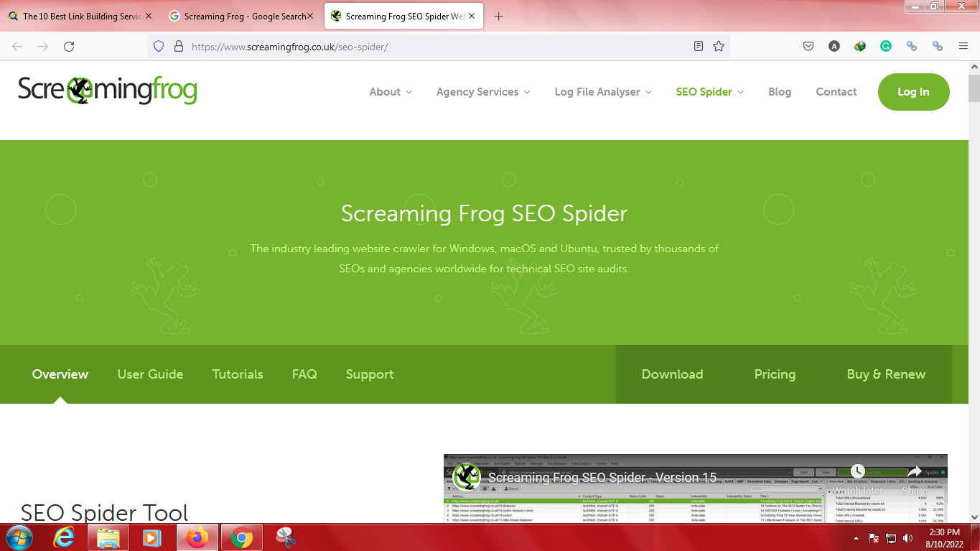Viewport: 980px width, 551px height.
Task: Click the Screaming Frog SEO Spider heading
Action: (x=484, y=213)
